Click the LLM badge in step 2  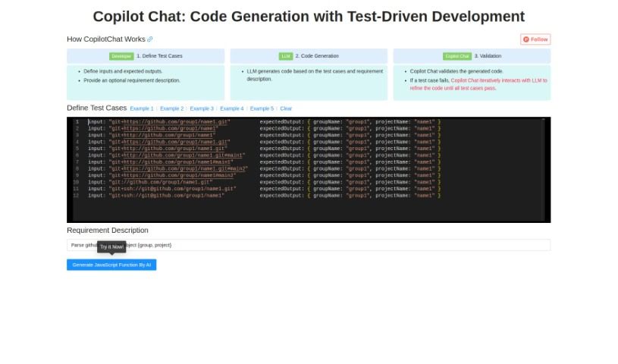286,56
